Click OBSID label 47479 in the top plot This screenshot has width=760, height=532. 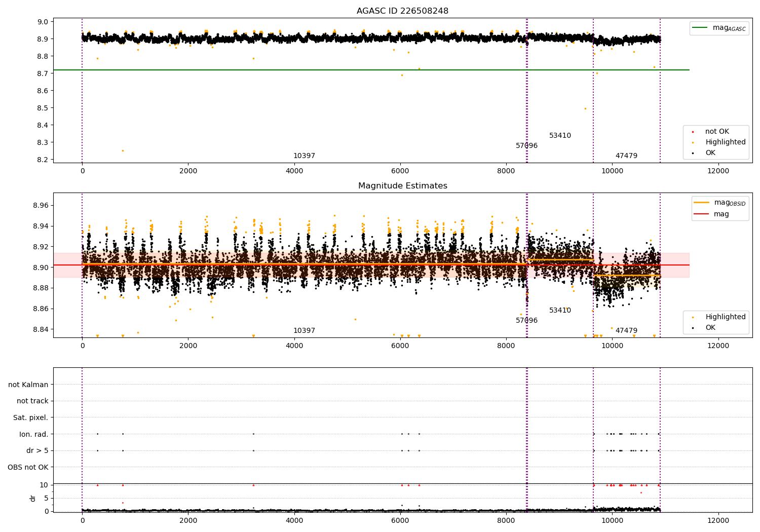[x=626, y=156]
